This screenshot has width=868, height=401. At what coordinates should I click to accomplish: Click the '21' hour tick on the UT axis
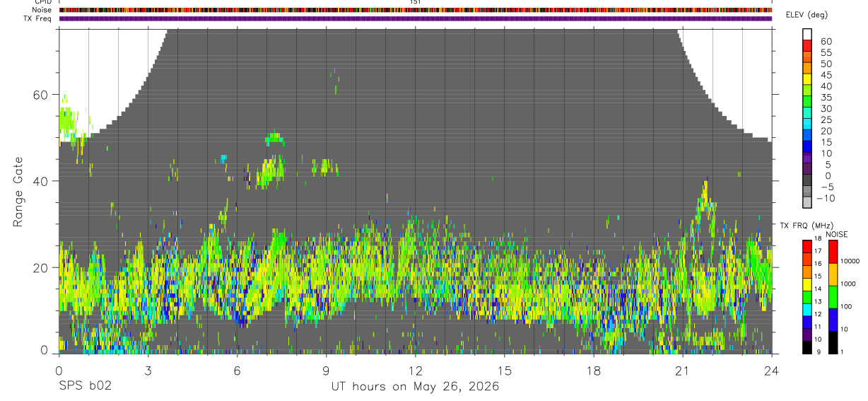click(683, 370)
